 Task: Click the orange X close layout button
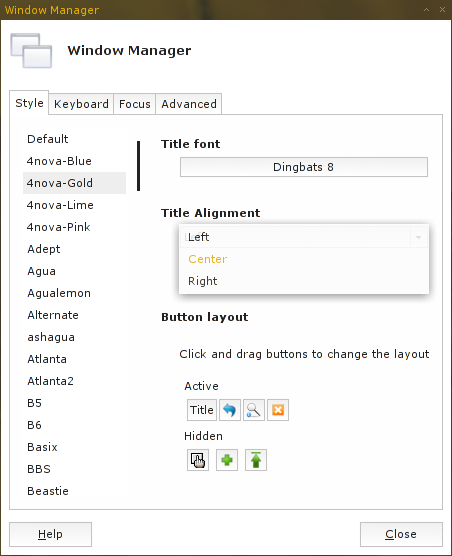[278, 410]
